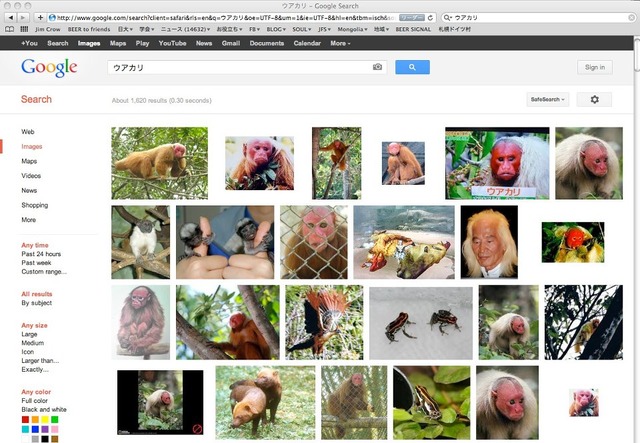Click the Sign in button

coord(595,67)
